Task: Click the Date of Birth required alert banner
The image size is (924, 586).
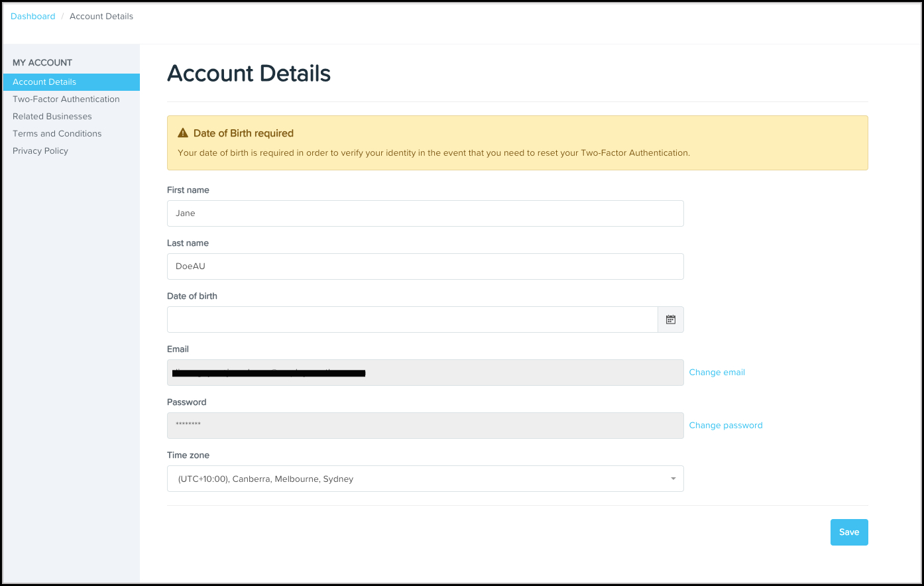Action: coord(517,143)
